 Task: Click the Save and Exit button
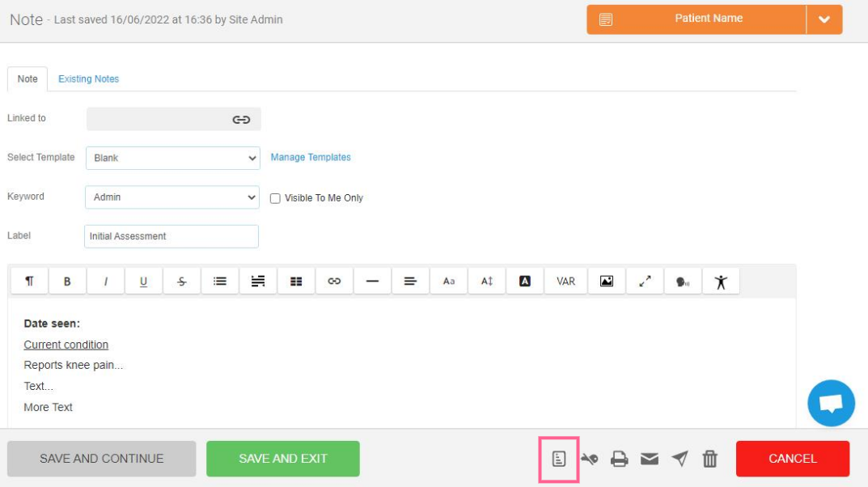(x=283, y=459)
